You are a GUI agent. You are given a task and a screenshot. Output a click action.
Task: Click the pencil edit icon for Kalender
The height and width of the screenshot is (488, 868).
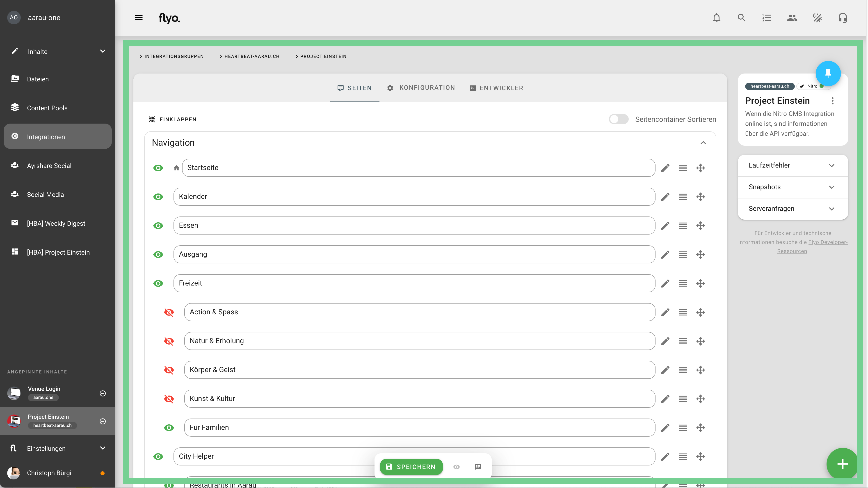(x=665, y=197)
